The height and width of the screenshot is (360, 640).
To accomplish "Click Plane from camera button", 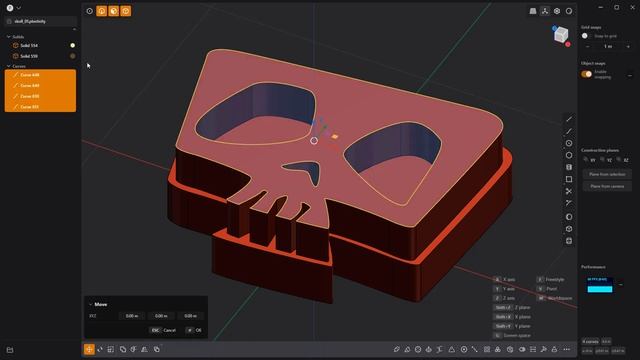I will [607, 186].
